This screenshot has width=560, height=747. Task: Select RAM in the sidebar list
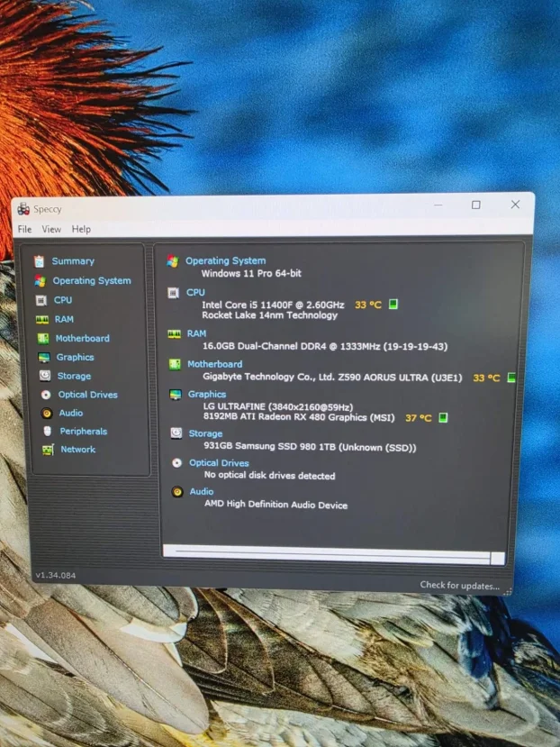64,319
